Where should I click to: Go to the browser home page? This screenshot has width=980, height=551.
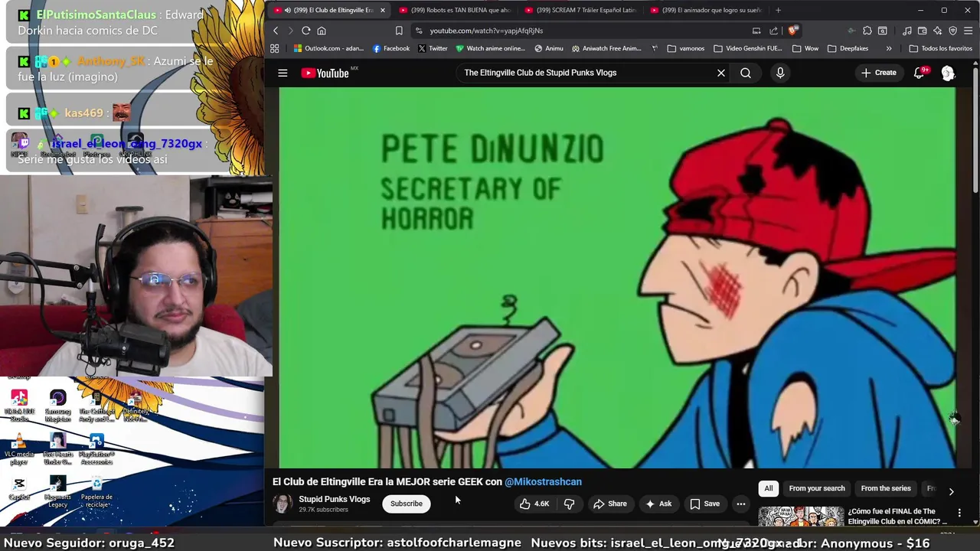coord(322,31)
